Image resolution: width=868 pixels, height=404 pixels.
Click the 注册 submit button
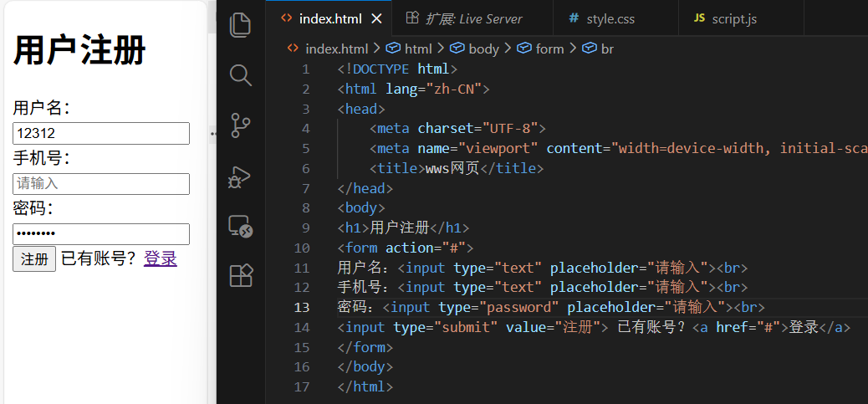point(34,259)
